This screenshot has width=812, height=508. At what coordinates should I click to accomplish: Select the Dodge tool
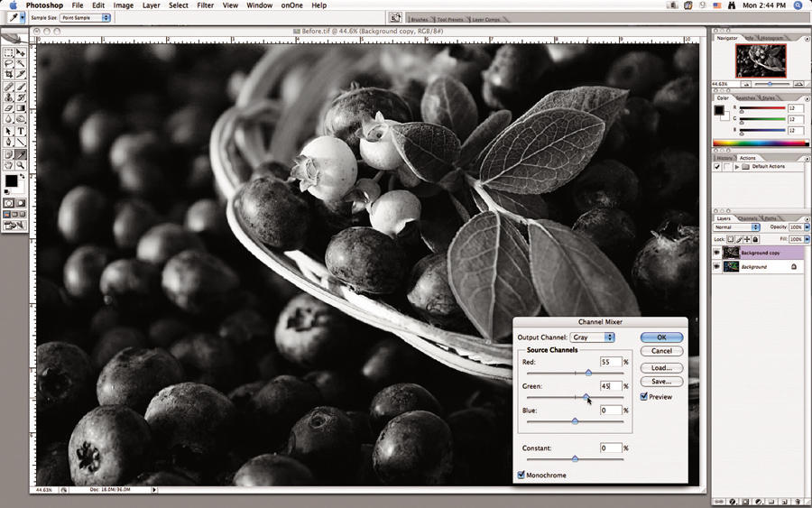pyautogui.click(x=21, y=119)
